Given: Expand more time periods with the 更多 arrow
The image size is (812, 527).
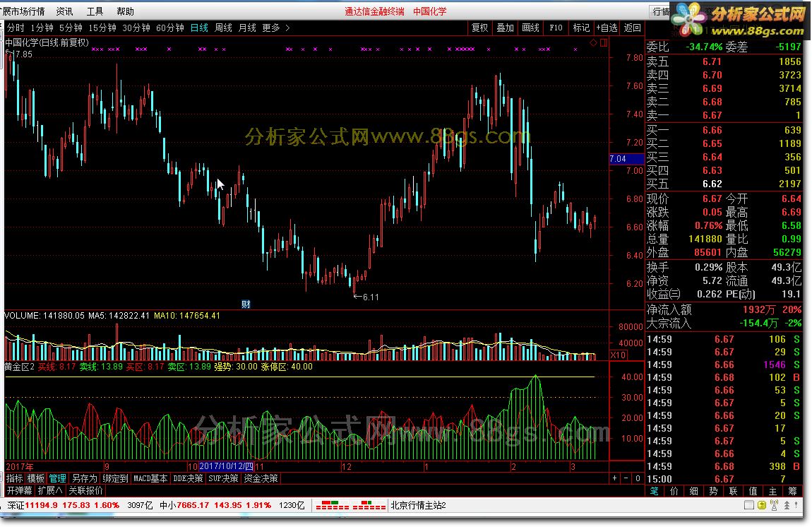Looking at the screenshot, I should 288,28.
